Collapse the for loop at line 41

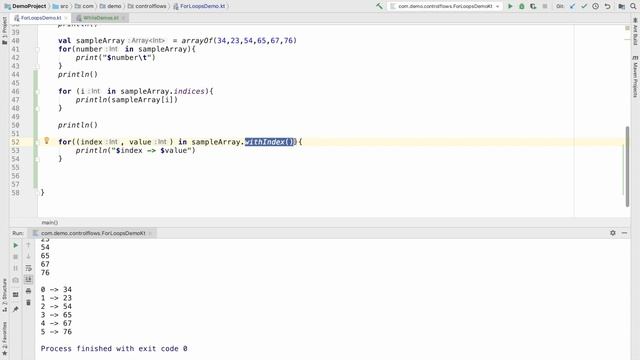pos(37,49)
